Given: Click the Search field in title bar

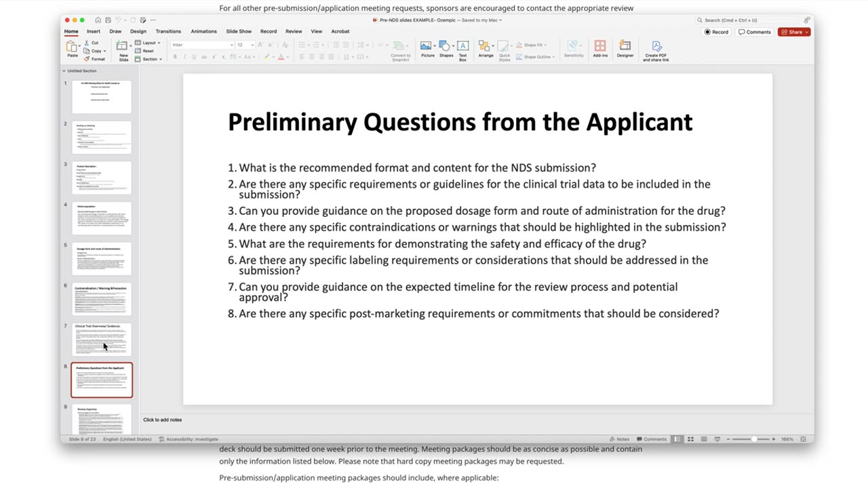Looking at the screenshot, I should [x=748, y=20].
